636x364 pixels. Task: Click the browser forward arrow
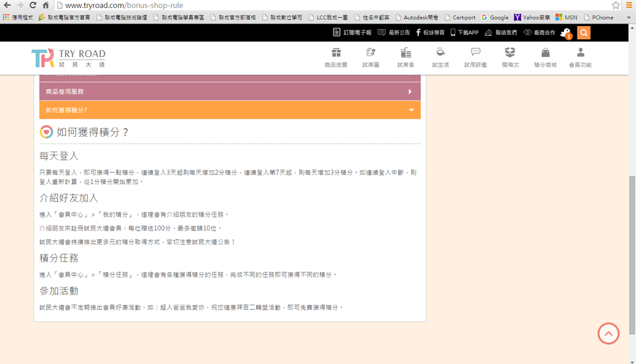20,5
